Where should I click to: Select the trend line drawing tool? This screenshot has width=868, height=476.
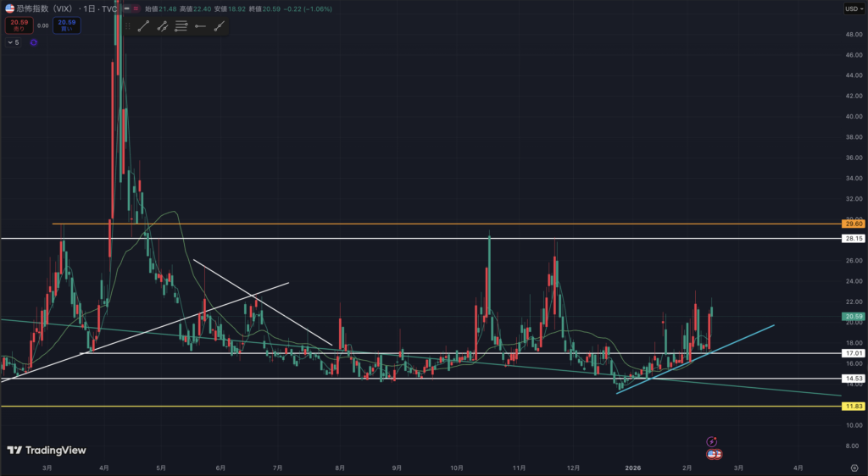point(143,26)
